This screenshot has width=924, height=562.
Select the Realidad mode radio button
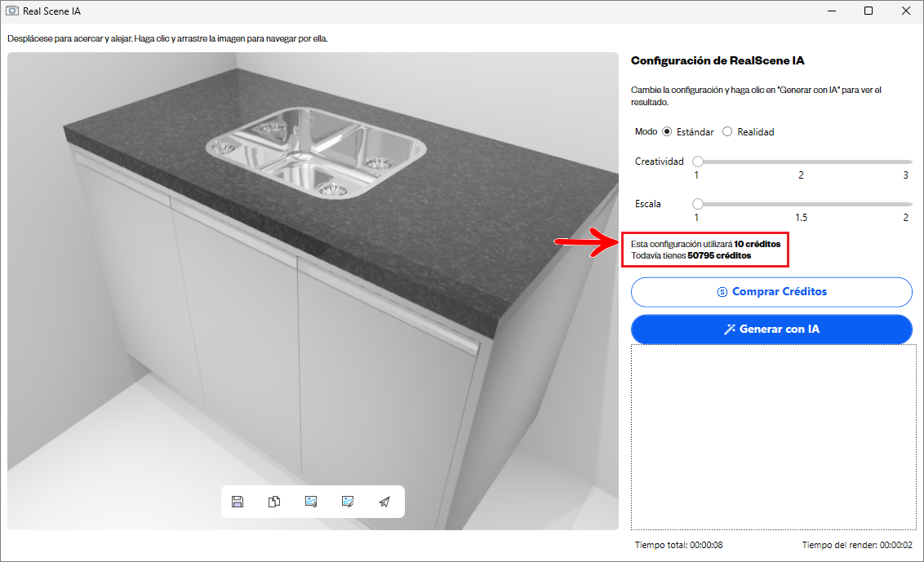[x=728, y=131]
